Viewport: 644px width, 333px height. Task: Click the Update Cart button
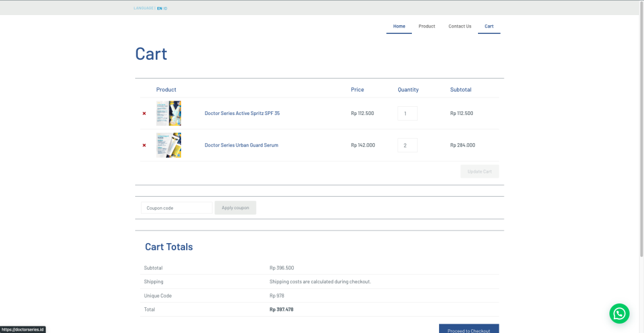(480, 172)
